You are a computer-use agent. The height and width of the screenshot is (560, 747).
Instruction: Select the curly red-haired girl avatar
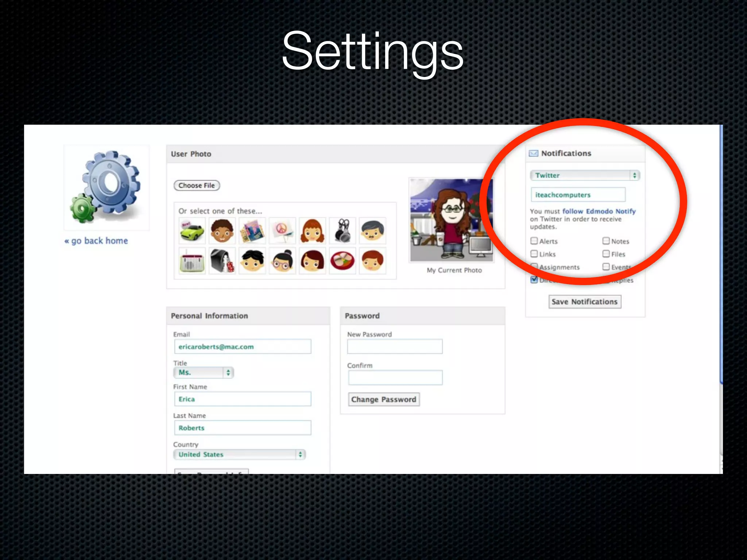(x=312, y=231)
